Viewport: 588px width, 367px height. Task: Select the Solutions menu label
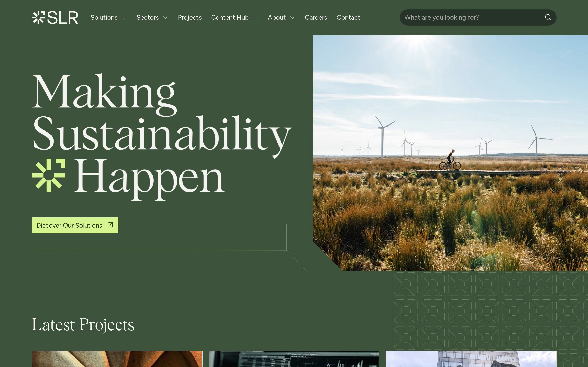point(104,18)
